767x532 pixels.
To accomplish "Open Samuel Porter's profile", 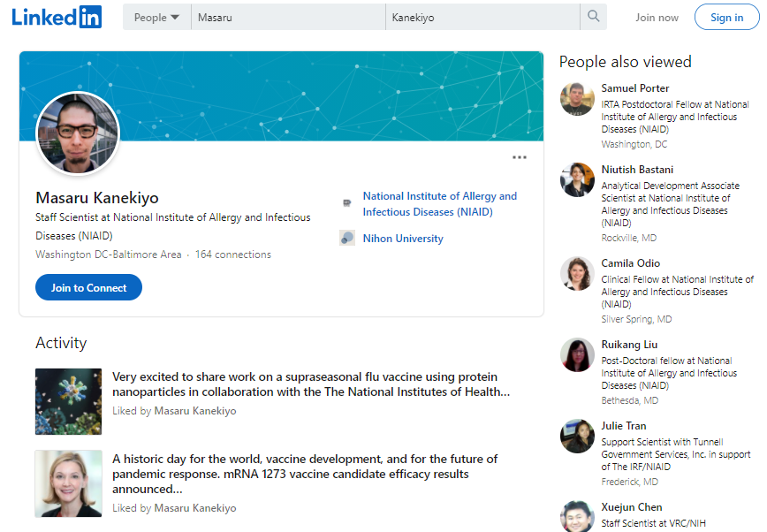I will pyautogui.click(x=635, y=88).
